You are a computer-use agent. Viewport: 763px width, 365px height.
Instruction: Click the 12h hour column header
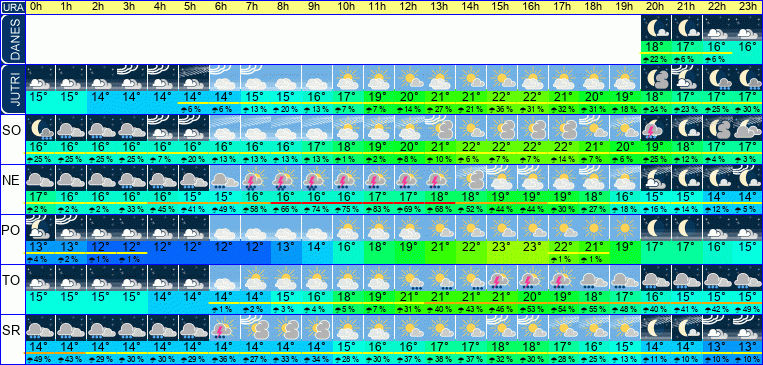pyautogui.click(x=409, y=7)
